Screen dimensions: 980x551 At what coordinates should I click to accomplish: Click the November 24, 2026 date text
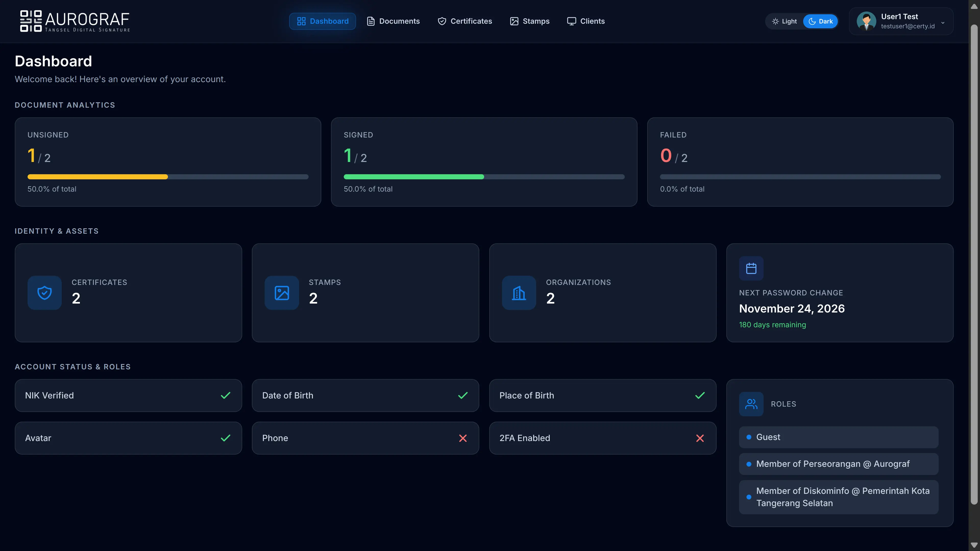pyautogui.click(x=792, y=308)
